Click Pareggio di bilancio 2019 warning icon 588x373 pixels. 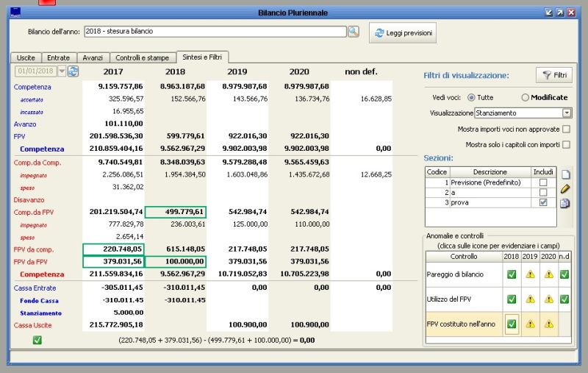pyautogui.click(x=528, y=275)
